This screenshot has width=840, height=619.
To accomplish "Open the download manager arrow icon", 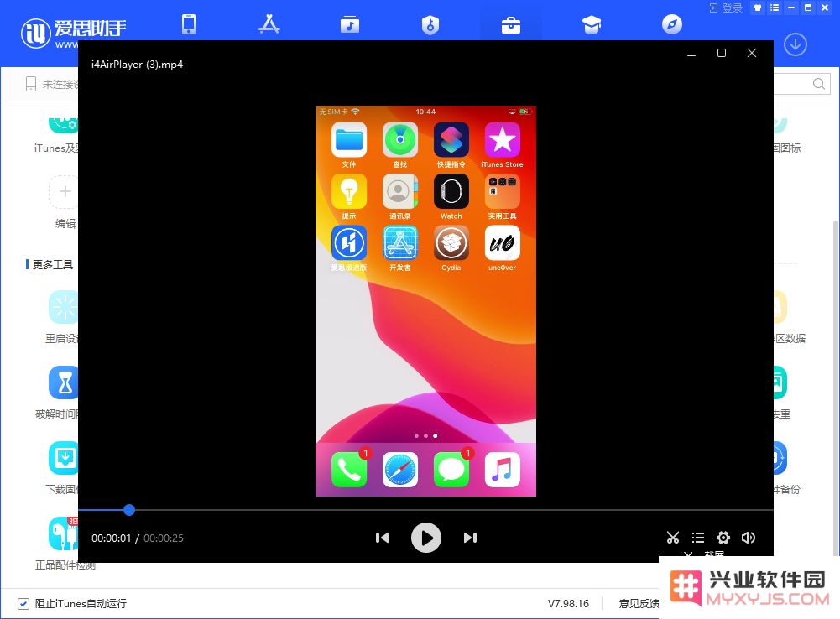I will (796, 44).
